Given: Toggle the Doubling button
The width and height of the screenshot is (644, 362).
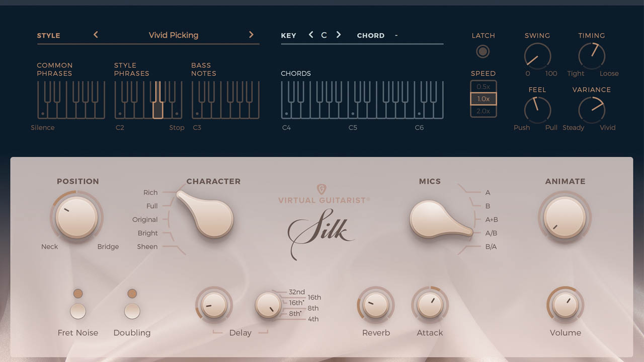Looking at the screenshot, I should tap(132, 311).
